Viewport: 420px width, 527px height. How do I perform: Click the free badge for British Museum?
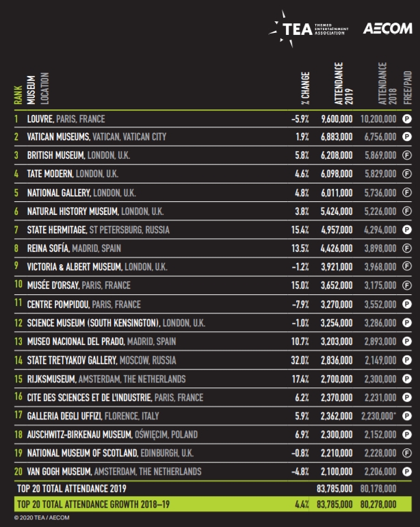tap(407, 155)
